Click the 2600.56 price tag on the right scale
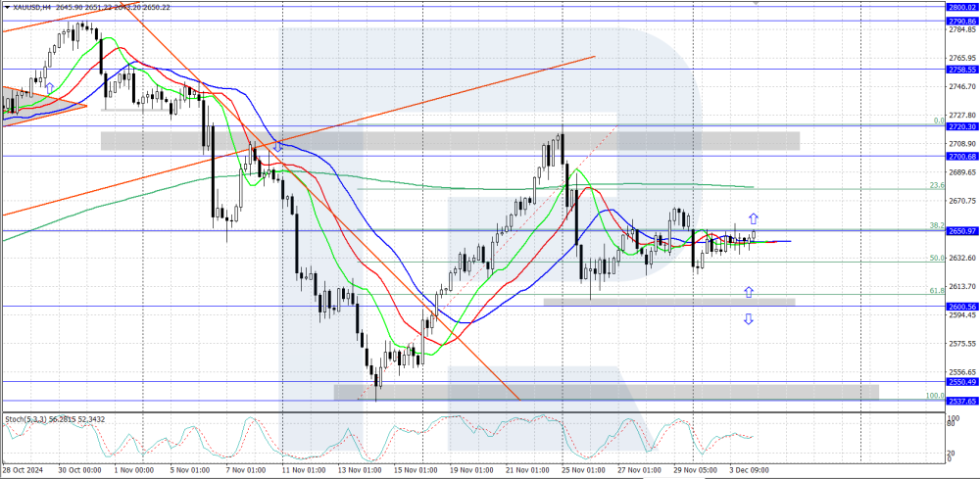This screenshot has height=479, width=980. [x=962, y=307]
